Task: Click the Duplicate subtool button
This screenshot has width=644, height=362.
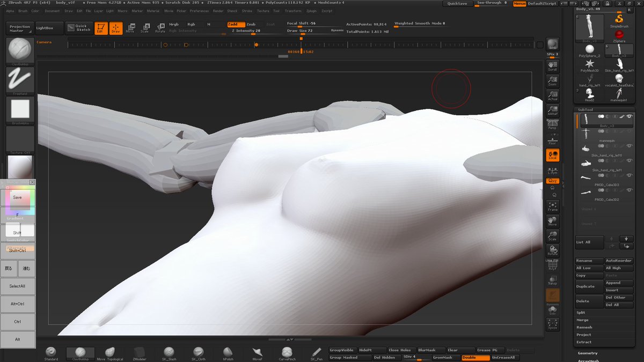Action: [589, 286]
